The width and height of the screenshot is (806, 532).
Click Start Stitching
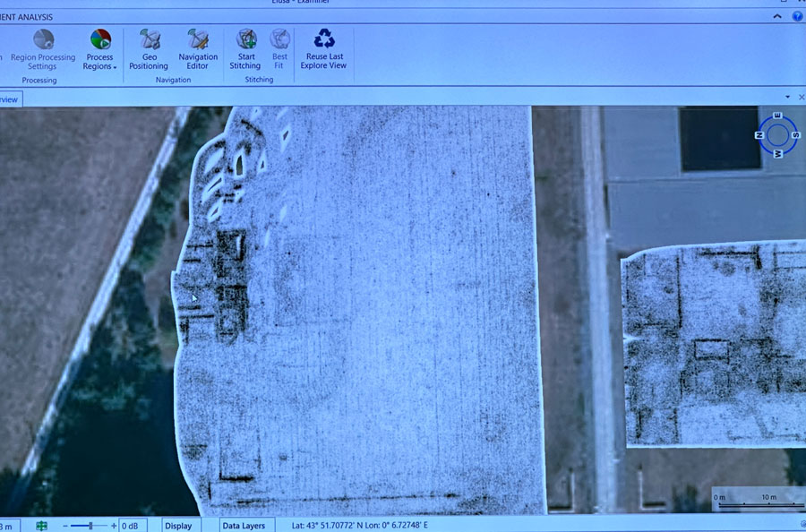point(245,49)
